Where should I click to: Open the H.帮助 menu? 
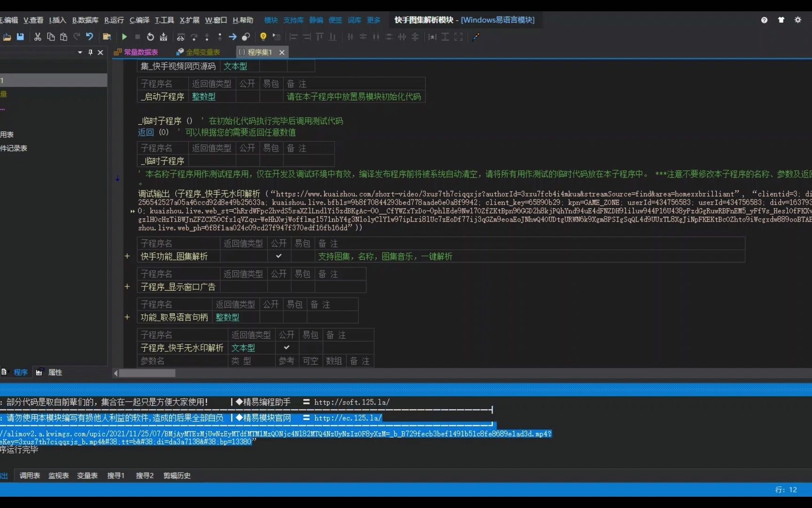click(243, 20)
